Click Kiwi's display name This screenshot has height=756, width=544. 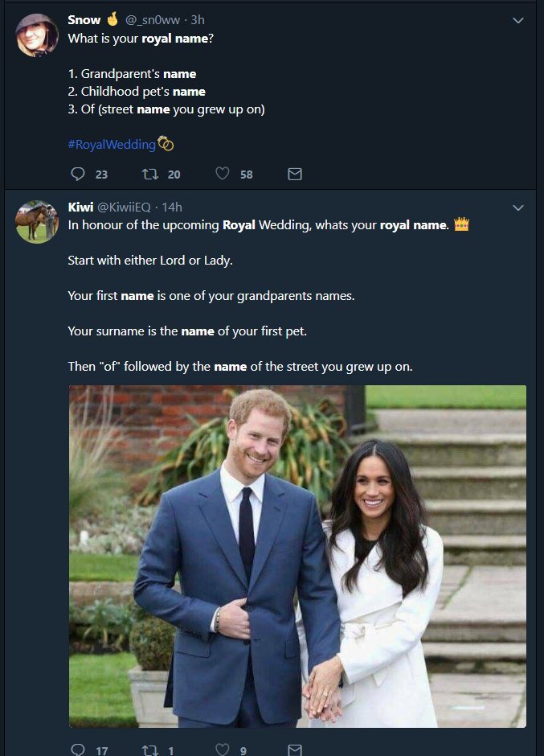tap(80, 207)
